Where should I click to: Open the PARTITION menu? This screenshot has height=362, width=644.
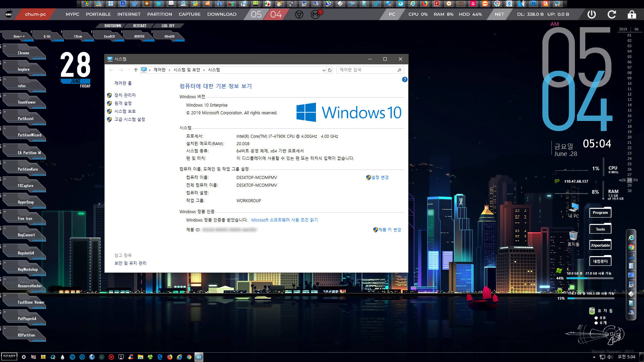tap(160, 14)
